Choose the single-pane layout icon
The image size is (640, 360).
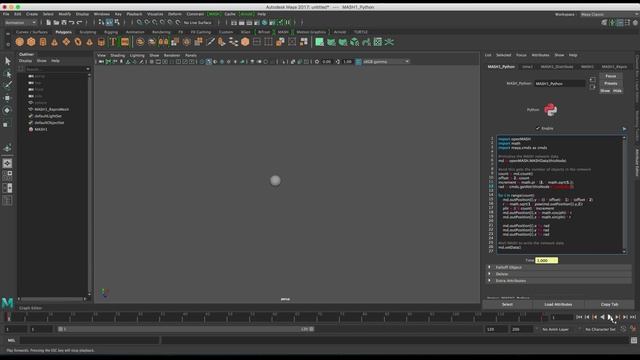7,163
